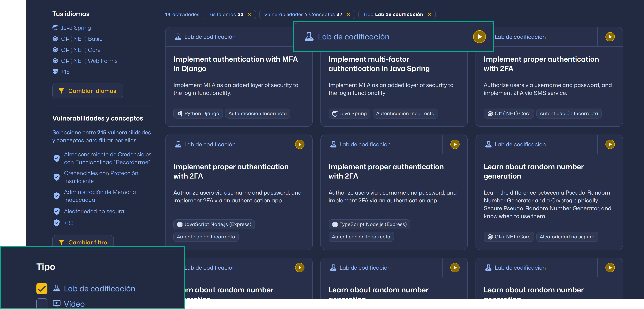Remove the Tipo Lab de codificación filter chip

pyautogui.click(x=429, y=15)
